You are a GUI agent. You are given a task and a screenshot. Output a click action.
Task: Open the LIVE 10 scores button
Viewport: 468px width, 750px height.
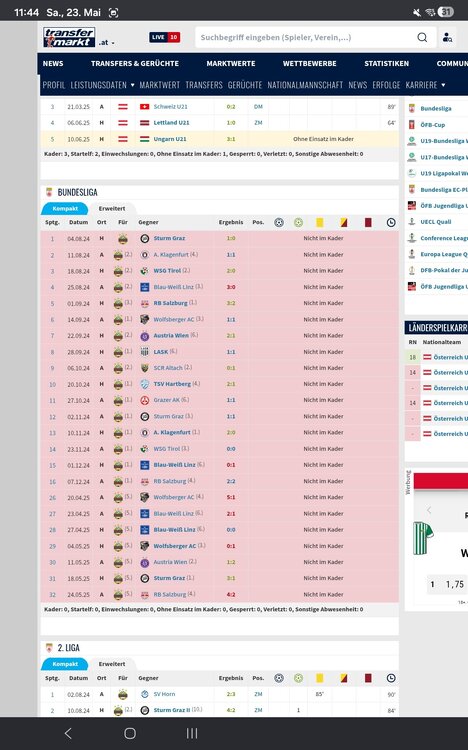[x=165, y=37]
